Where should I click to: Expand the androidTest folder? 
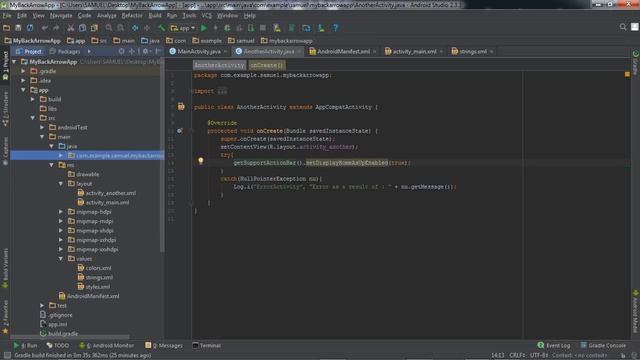(42, 127)
